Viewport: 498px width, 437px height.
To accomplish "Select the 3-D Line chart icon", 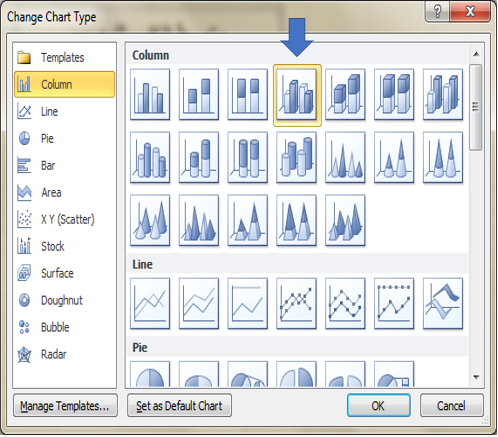I will pos(443,304).
